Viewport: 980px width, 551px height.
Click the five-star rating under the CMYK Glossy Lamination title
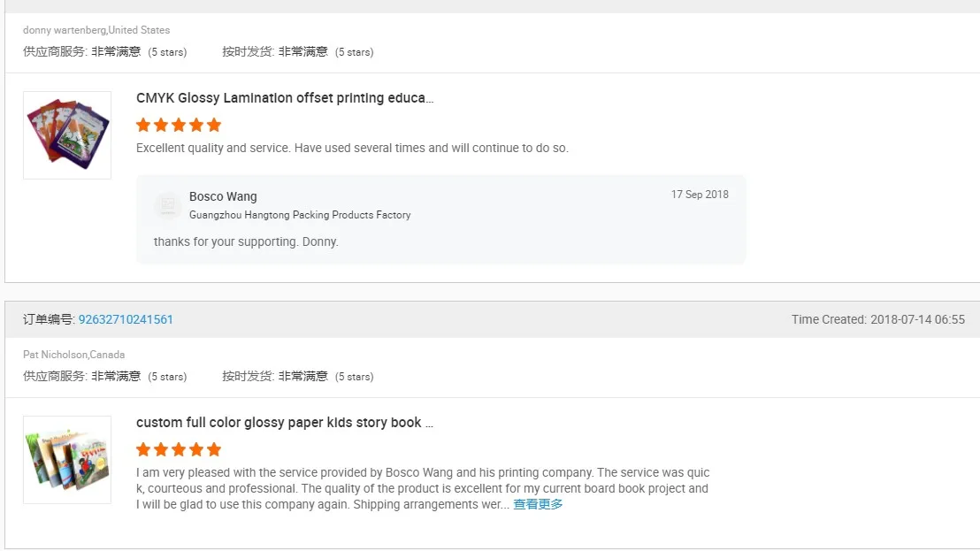point(179,125)
